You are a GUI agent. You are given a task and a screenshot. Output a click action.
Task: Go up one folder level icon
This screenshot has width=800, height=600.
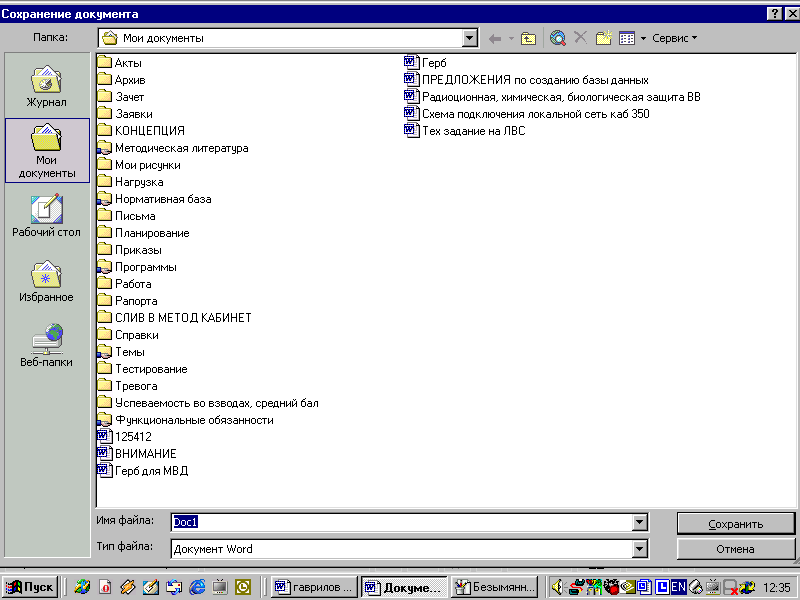pyautogui.click(x=528, y=38)
